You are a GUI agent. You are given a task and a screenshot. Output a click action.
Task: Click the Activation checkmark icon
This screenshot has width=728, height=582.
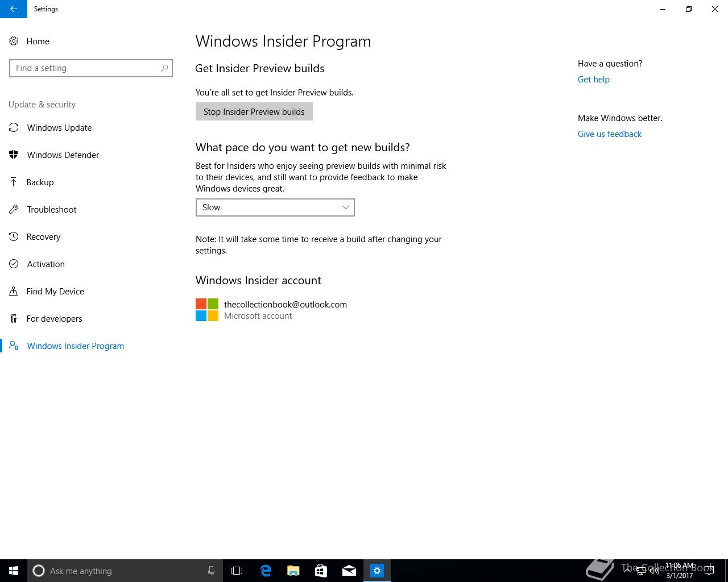(14, 264)
